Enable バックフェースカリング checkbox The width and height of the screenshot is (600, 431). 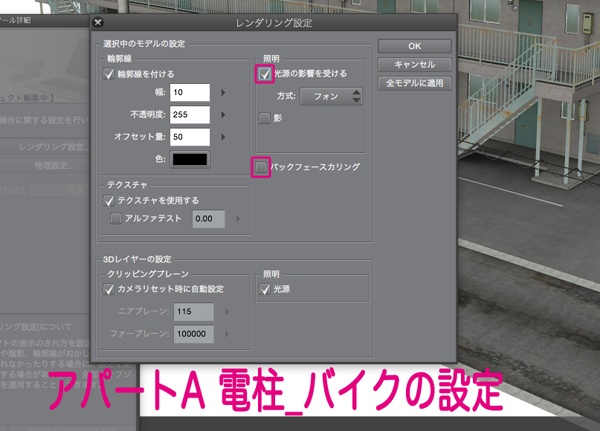click(261, 167)
